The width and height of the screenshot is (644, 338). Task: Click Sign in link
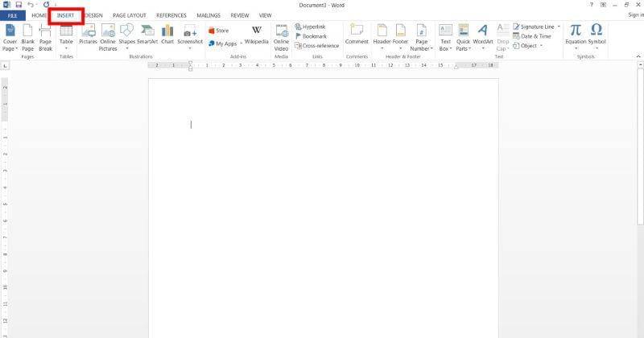635,15
